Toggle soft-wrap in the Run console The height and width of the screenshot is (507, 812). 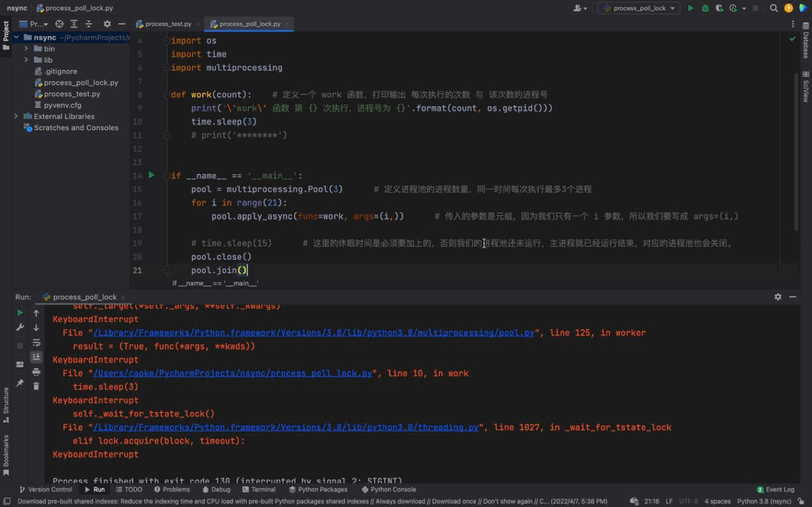pos(36,343)
